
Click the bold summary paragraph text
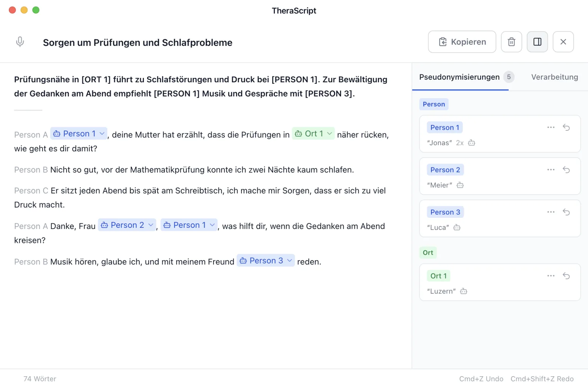201,87
